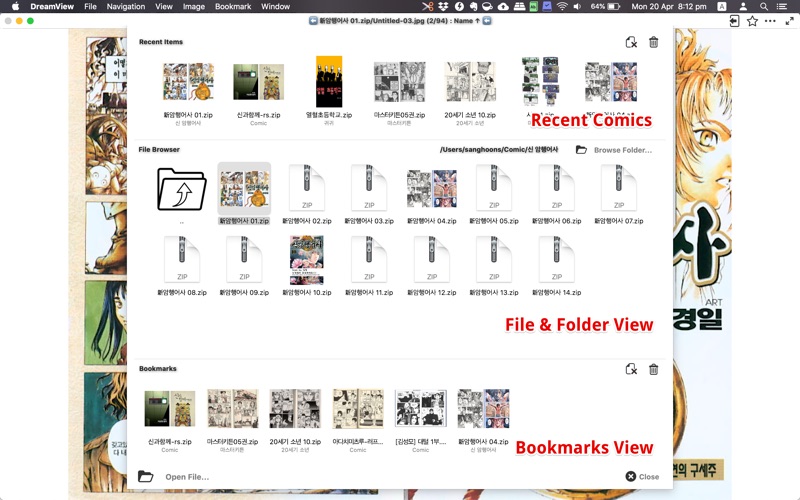Open the View menu
Image resolution: width=800 pixels, height=500 pixels.
tap(164, 7)
